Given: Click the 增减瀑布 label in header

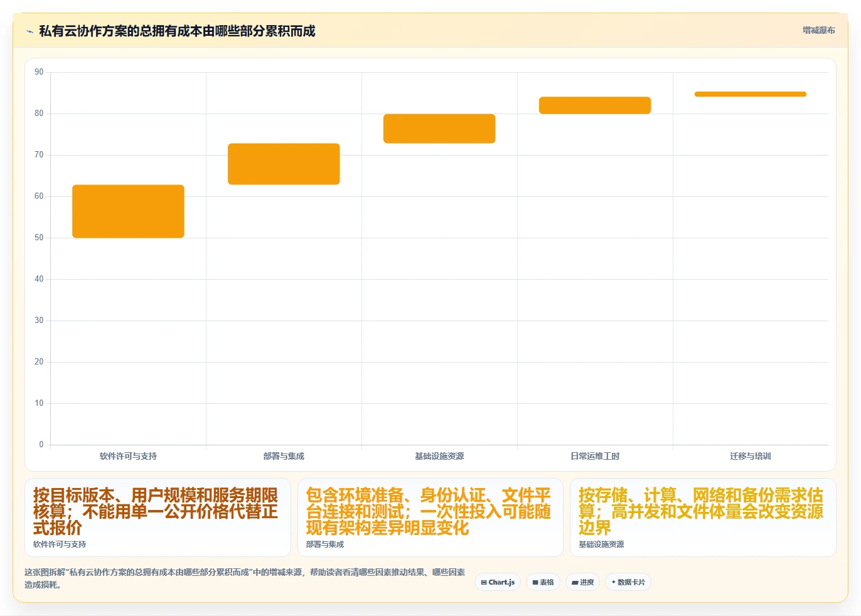Looking at the screenshot, I should pos(818,30).
